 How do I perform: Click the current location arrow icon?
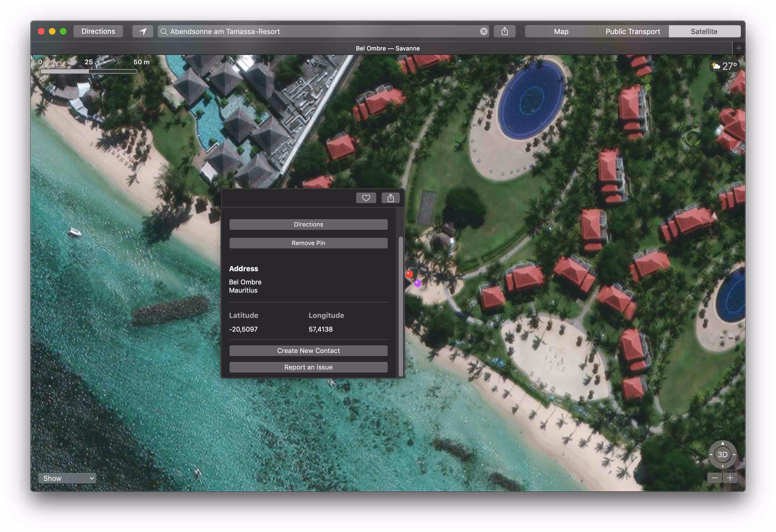pyautogui.click(x=143, y=31)
